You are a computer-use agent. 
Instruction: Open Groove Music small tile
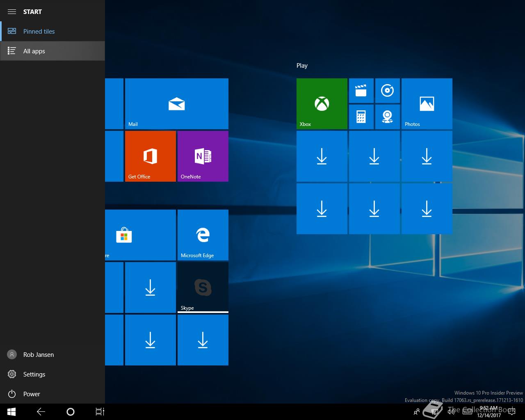pos(388,91)
